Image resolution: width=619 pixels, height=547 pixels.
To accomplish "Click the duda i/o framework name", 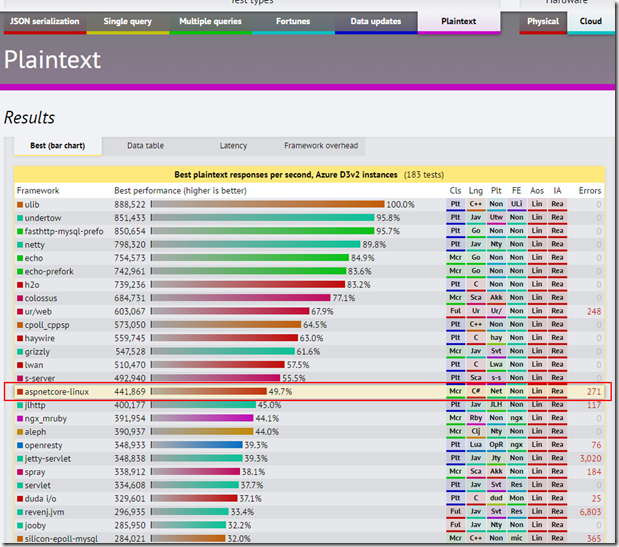I will (41, 499).
